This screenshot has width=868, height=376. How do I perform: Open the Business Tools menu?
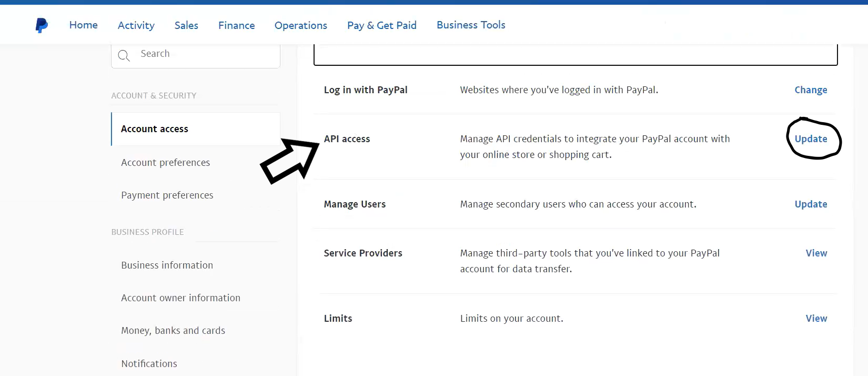[471, 25]
